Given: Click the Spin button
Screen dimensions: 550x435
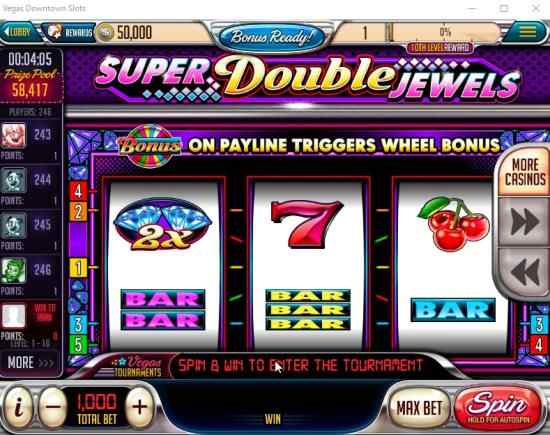Looking at the screenshot, I should pyautogui.click(x=498, y=408).
